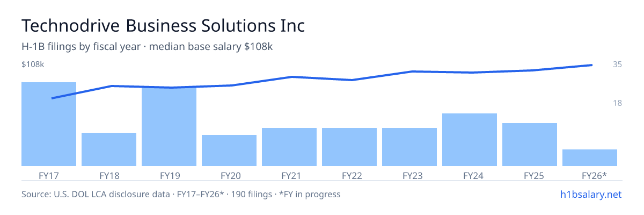Click the FY25 bar
The image size is (644, 215).
(x=530, y=145)
